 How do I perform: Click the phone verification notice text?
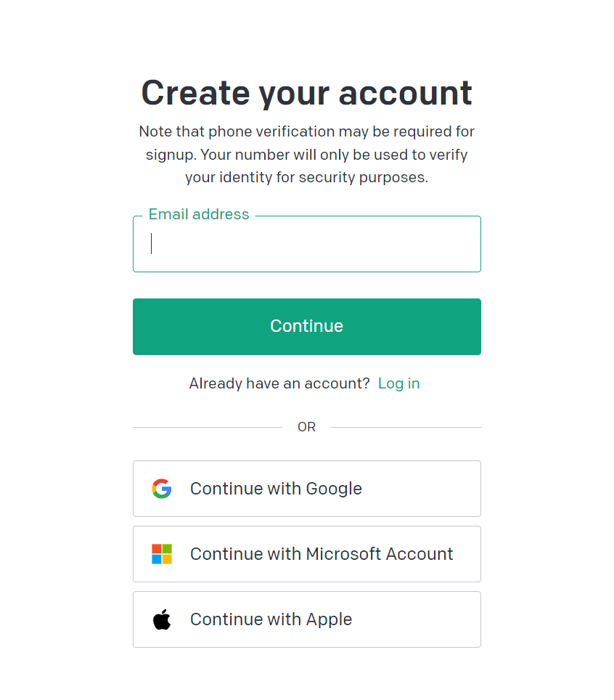coord(306,154)
